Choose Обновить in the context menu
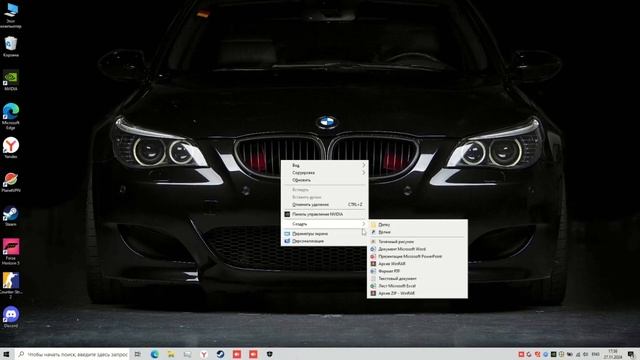Image resolution: width=640 pixels, height=360 pixels. pos(324,180)
